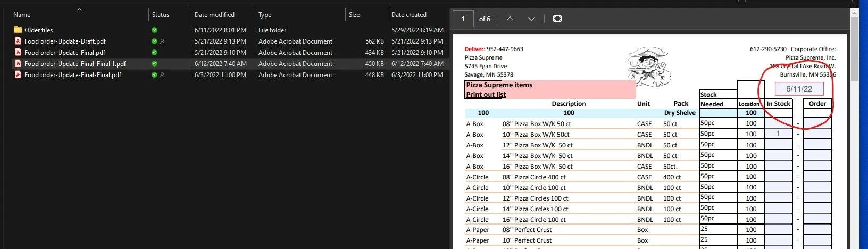Click the page number input field
The image size is (868, 249).
coord(463,19)
